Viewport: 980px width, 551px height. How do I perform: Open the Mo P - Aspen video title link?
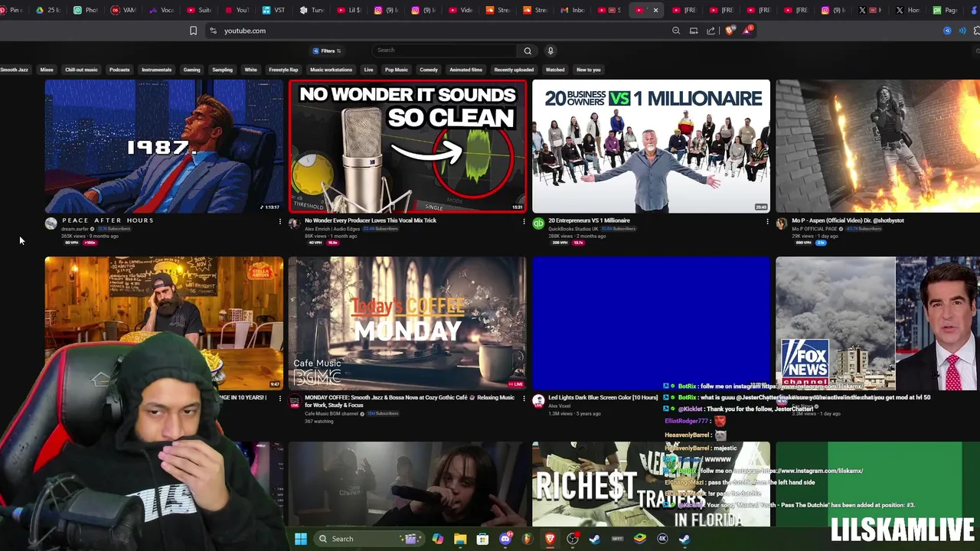[848, 220]
